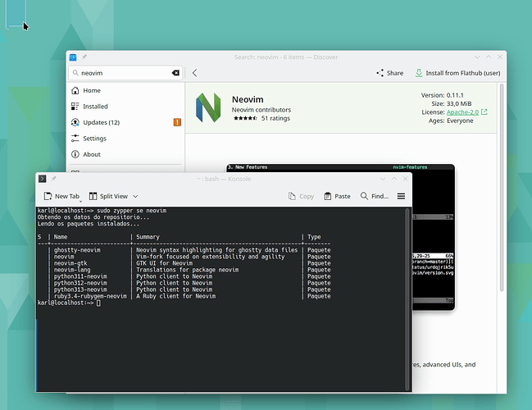Clear the neovim search field in Discover
Image resolution: width=532 pixels, height=410 pixels.
pyautogui.click(x=175, y=73)
